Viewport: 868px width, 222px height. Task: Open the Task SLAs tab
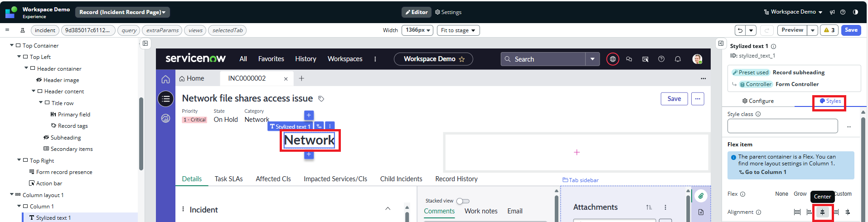click(x=228, y=179)
